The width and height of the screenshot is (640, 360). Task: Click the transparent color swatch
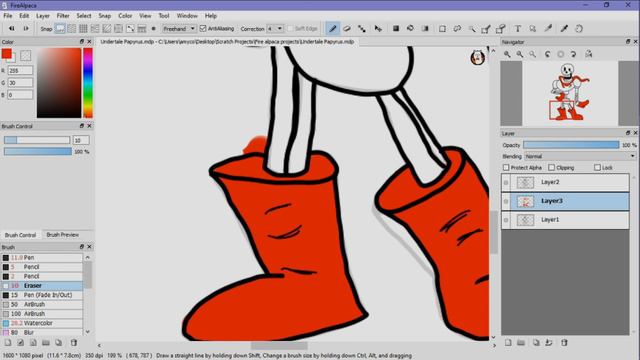25,56
